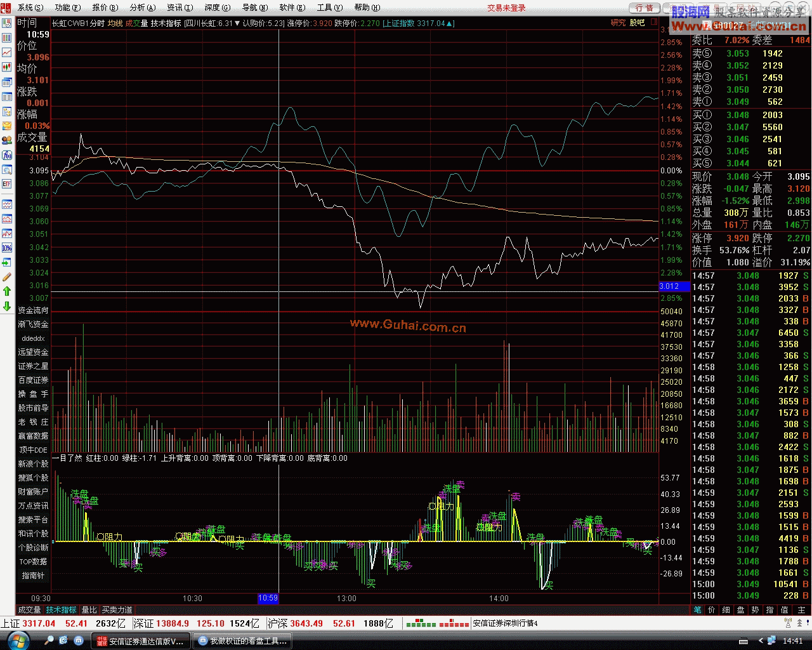
Task: Open the 工具(V) menu
Action: pyautogui.click(x=329, y=8)
